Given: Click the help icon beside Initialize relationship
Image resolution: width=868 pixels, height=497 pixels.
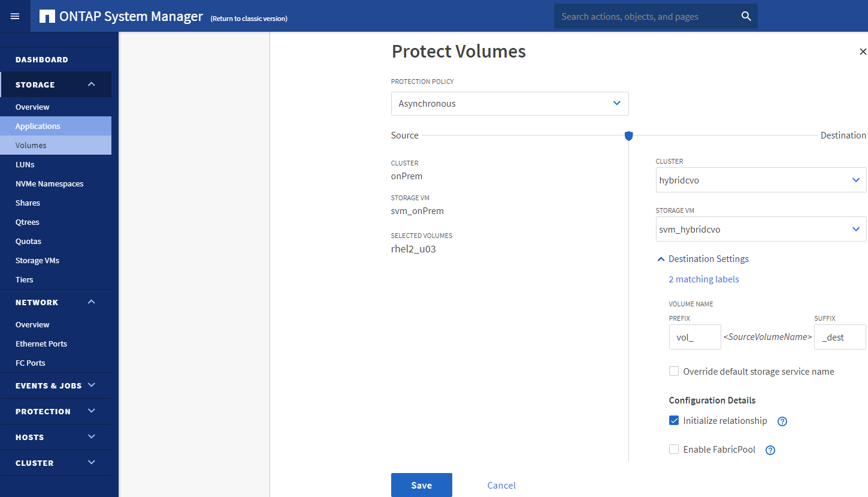Looking at the screenshot, I should [782, 421].
